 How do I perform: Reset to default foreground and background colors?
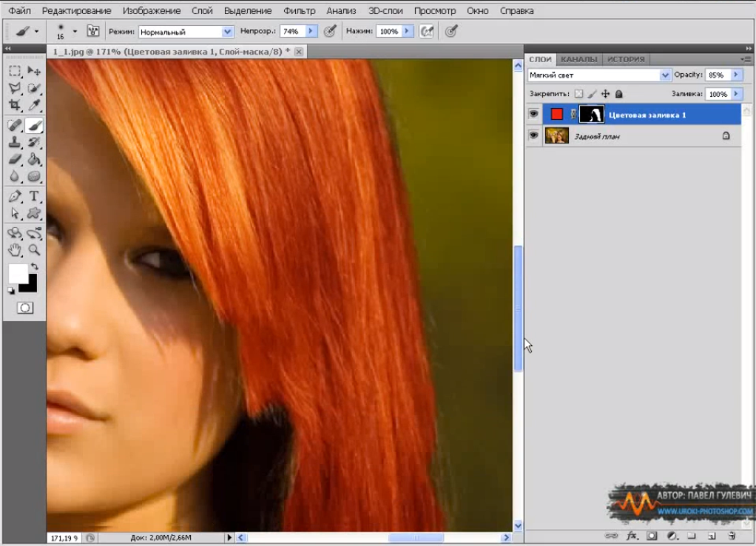10,290
